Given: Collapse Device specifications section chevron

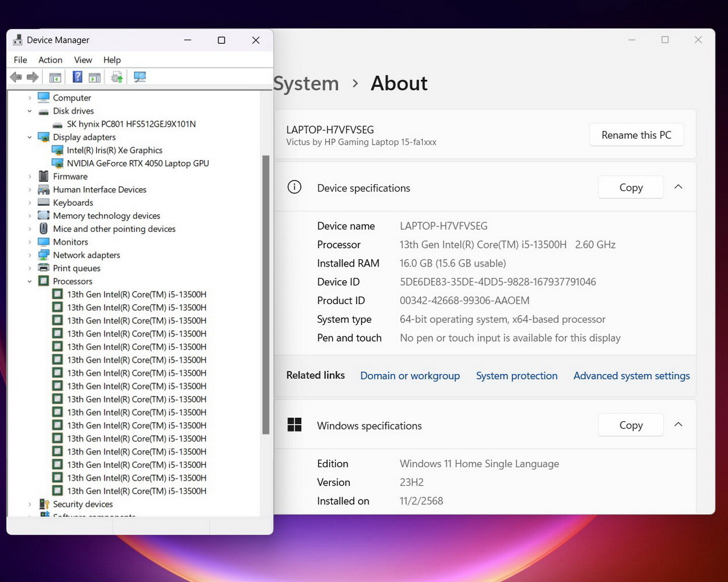Looking at the screenshot, I should pos(678,187).
